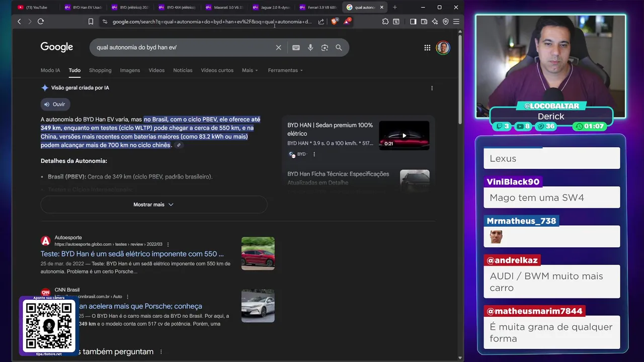Image resolution: width=644 pixels, height=362 pixels.
Task: Open AI overview three-dot options
Action: click(432, 88)
